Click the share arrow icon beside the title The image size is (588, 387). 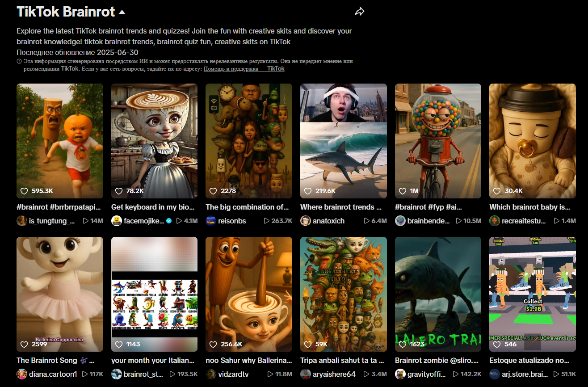360,12
